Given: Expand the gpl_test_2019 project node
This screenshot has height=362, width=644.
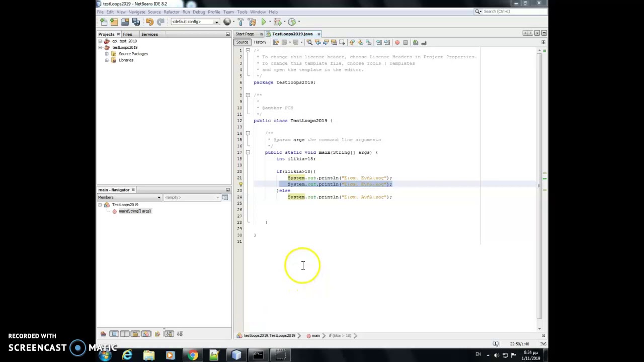Looking at the screenshot, I should click(x=100, y=41).
